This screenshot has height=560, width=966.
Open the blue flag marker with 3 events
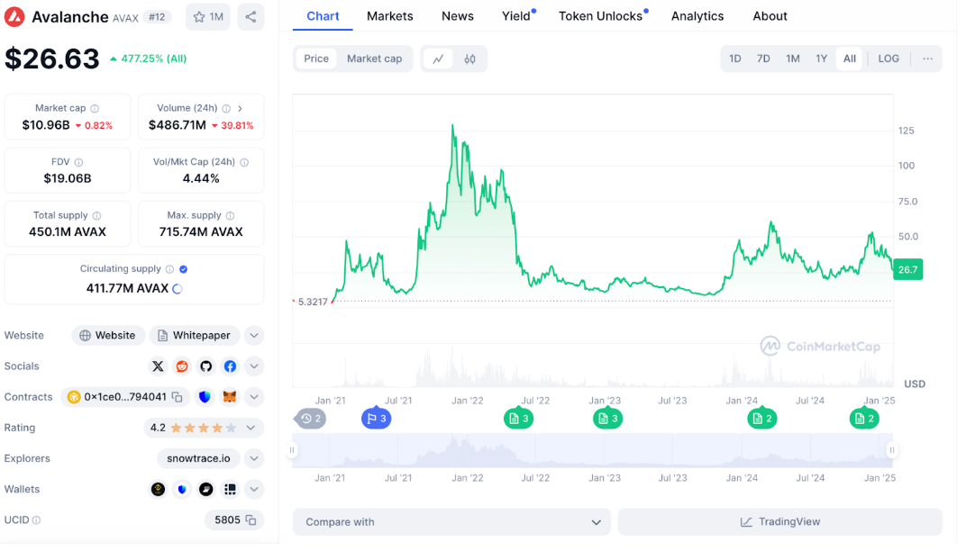click(376, 419)
